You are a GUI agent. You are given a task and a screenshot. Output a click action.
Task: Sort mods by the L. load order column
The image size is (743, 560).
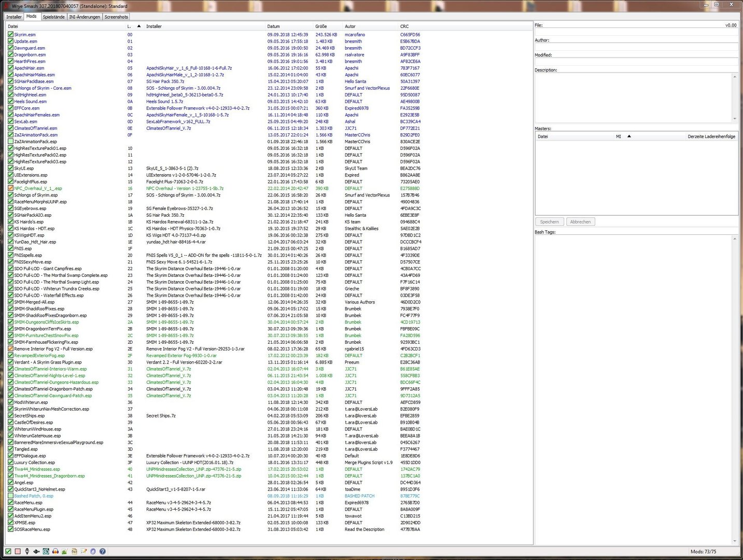coord(134,26)
